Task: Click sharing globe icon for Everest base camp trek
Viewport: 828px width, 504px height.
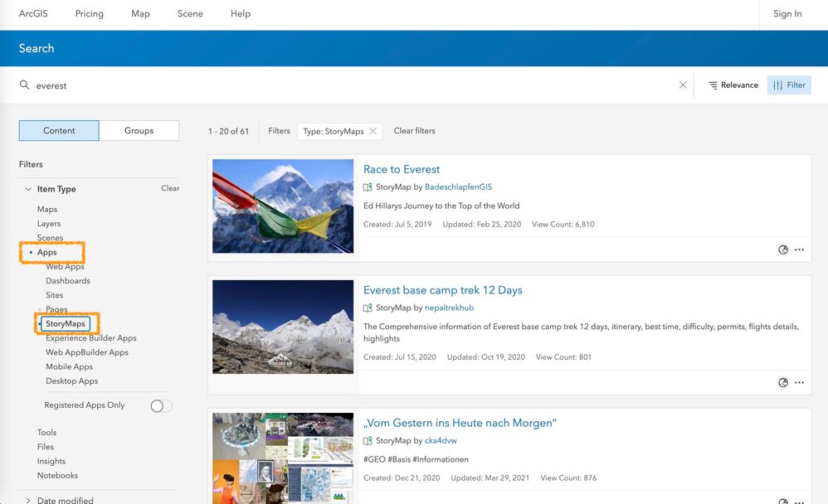Action: click(x=783, y=383)
